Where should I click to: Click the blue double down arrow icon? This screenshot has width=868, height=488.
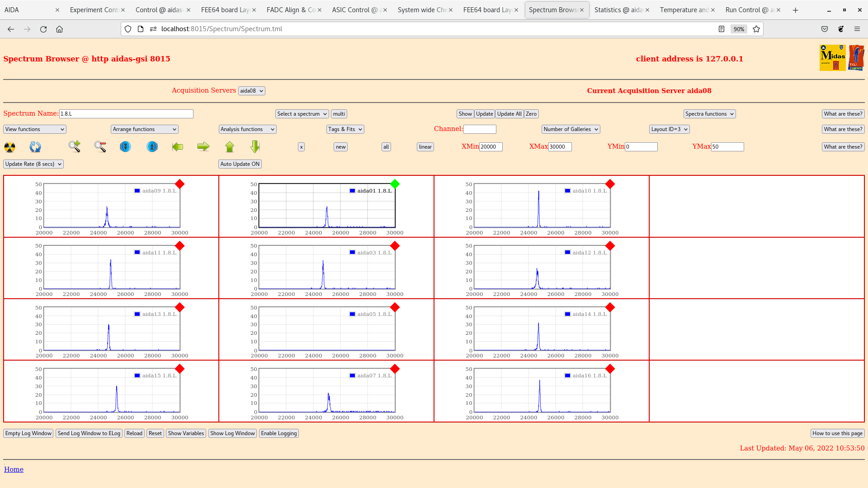click(125, 147)
